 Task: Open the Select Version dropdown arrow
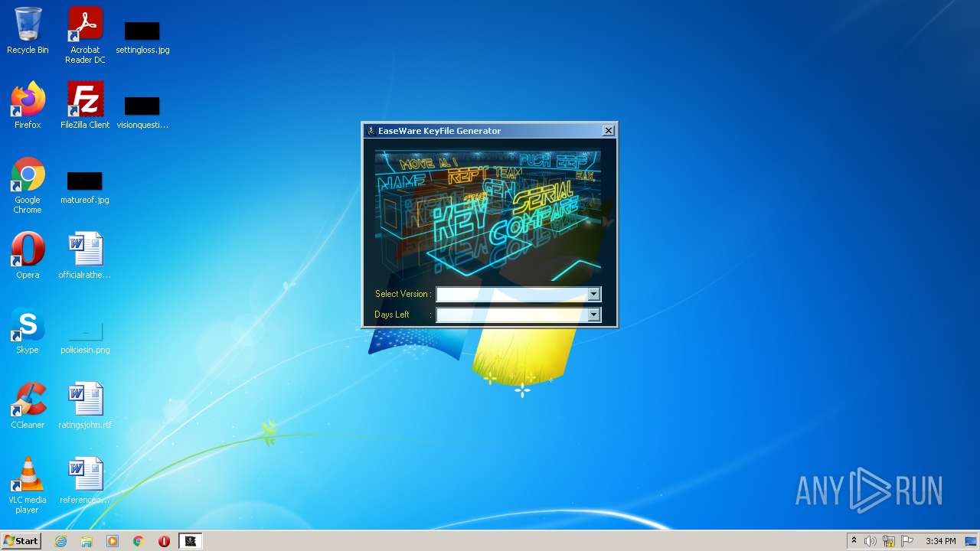coord(594,294)
